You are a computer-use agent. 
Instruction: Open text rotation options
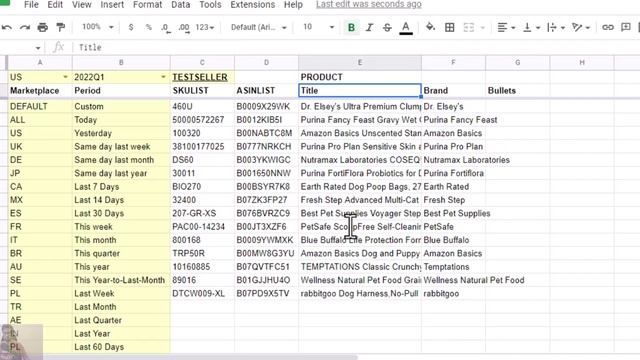(581, 27)
